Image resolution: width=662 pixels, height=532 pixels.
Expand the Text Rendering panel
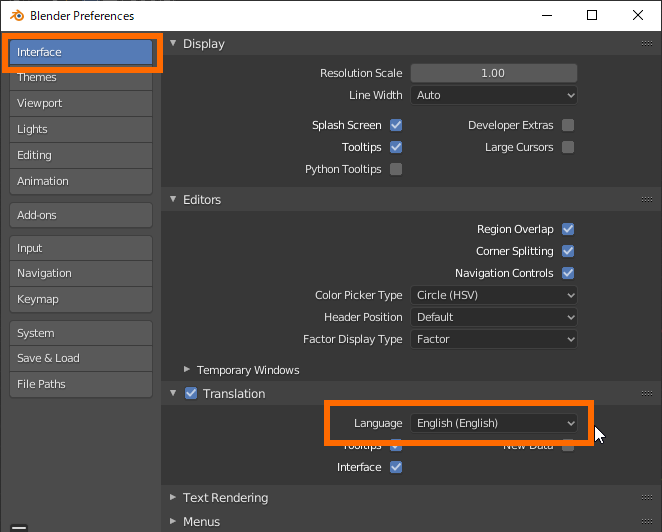[x=173, y=497]
